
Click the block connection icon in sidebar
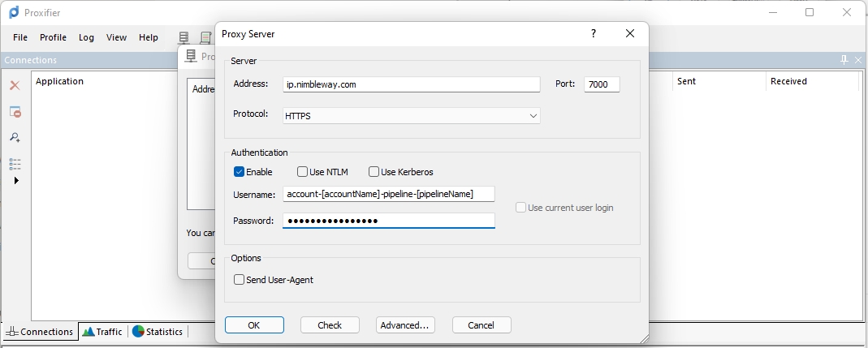15,112
